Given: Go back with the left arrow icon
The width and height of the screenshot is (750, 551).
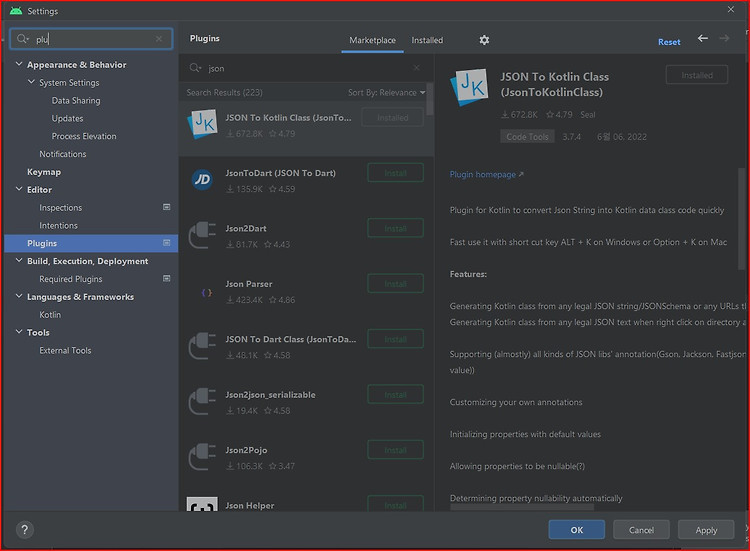Looking at the screenshot, I should tap(702, 38).
